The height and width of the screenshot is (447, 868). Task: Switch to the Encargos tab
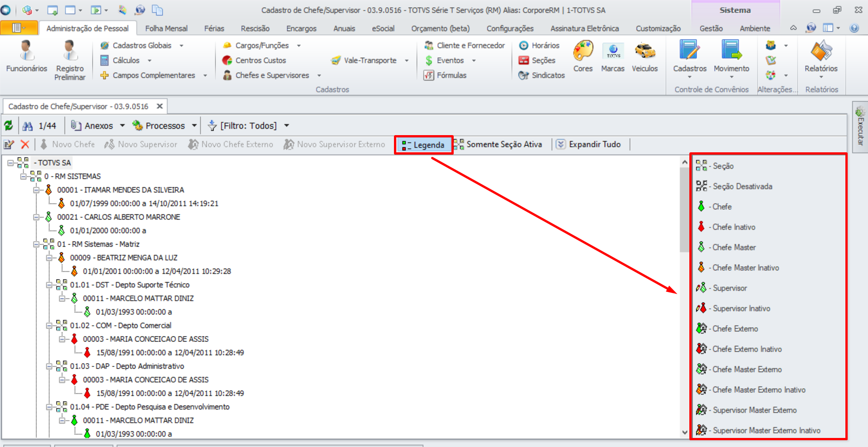click(x=301, y=28)
